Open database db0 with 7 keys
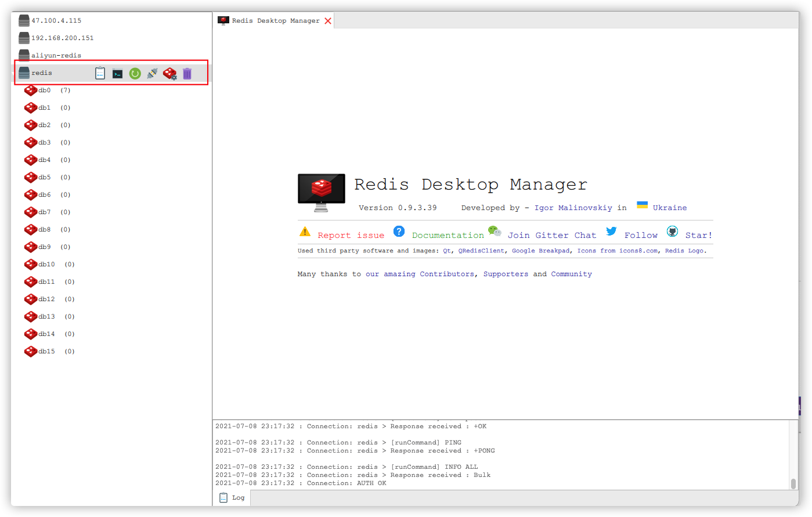 click(x=47, y=91)
